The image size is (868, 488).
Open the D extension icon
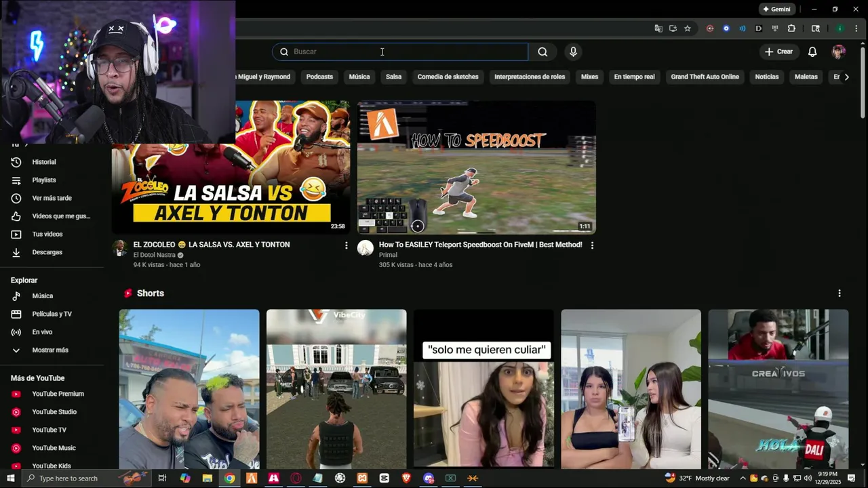pos(759,28)
